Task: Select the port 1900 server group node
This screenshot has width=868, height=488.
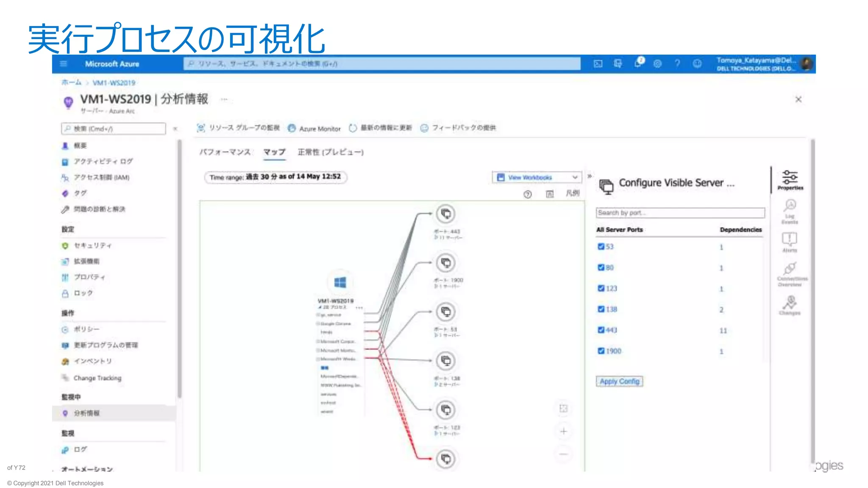Action: click(x=446, y=263)
